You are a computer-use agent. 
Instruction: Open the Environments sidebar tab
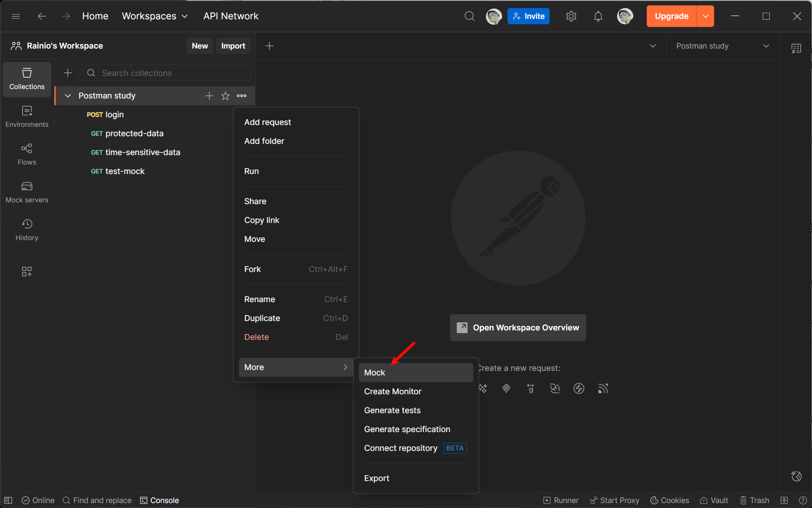(27, 117)
